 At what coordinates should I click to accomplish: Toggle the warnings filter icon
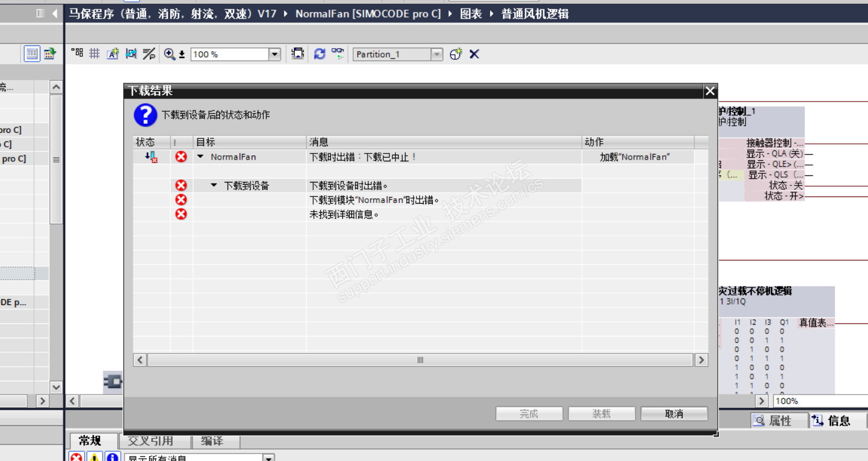click(94, 457)
